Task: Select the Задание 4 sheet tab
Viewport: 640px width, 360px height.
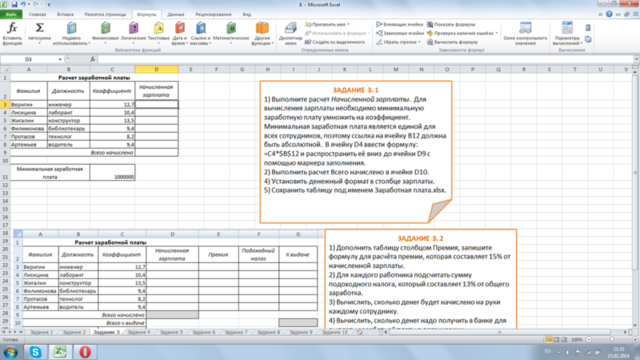Action: click(139, 332)
